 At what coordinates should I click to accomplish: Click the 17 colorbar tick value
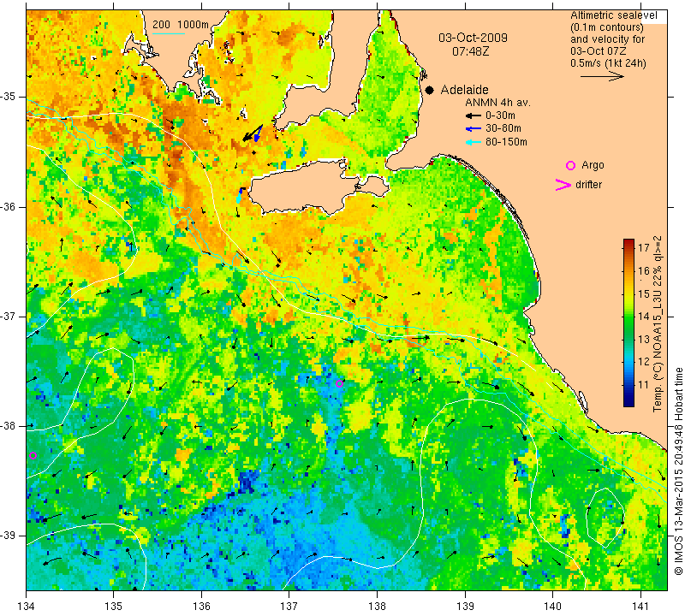coord(644,248)
